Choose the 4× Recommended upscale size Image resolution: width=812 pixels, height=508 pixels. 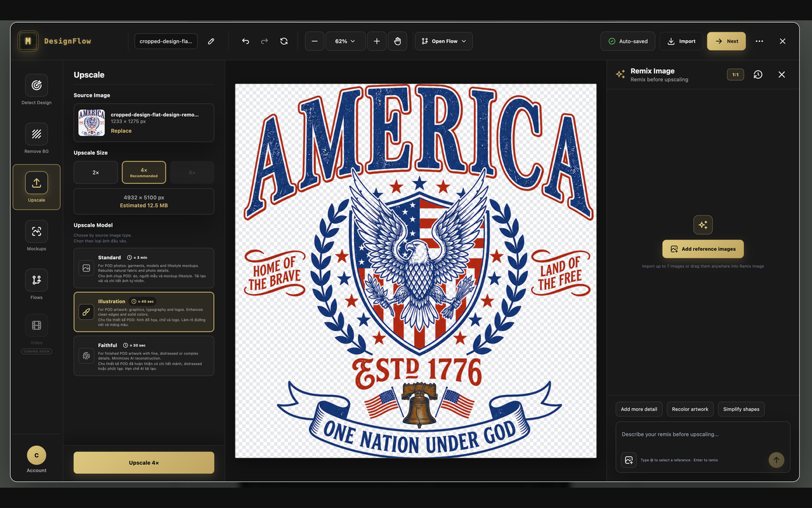[144, 172]
